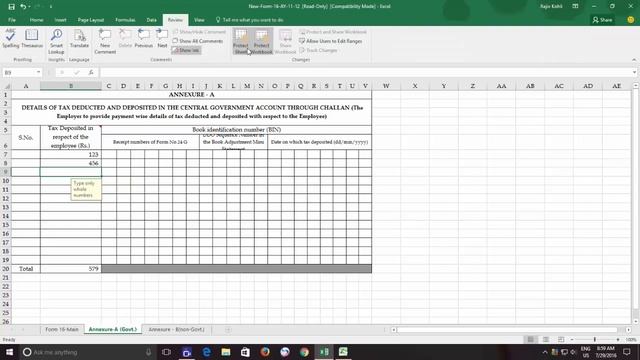Switch to the Page Layout tab

click(x=91, y=20)
